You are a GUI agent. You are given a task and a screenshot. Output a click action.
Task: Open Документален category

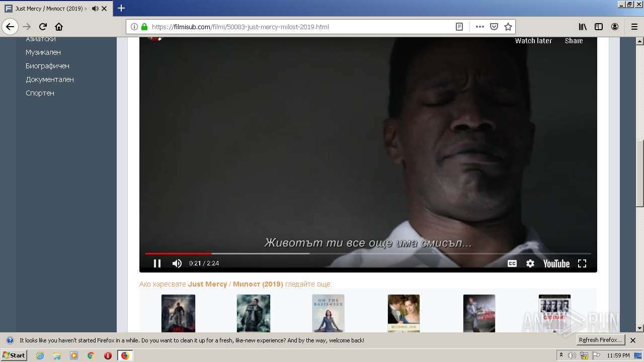(50, 79)
